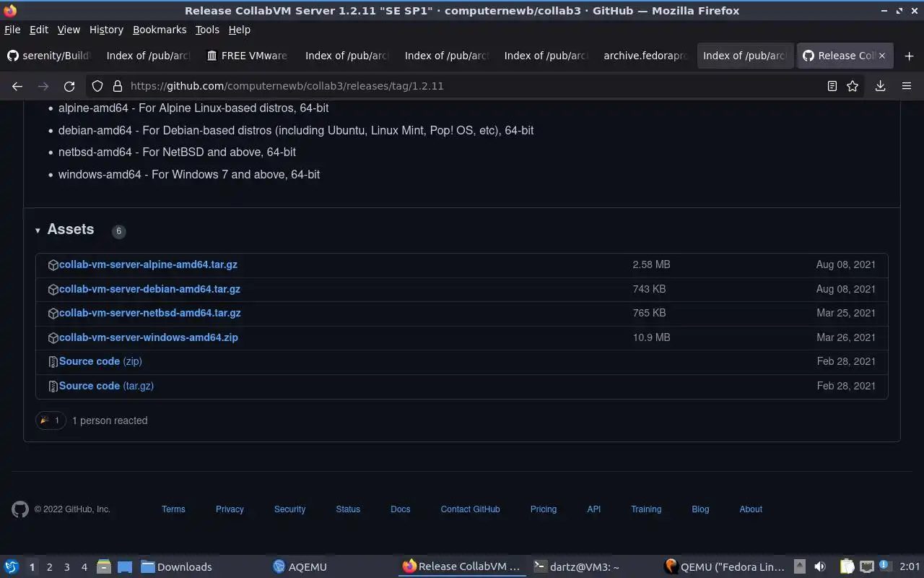Click the network tray icon
This screenshot has height=578, width=924.
tap(867, 567)
